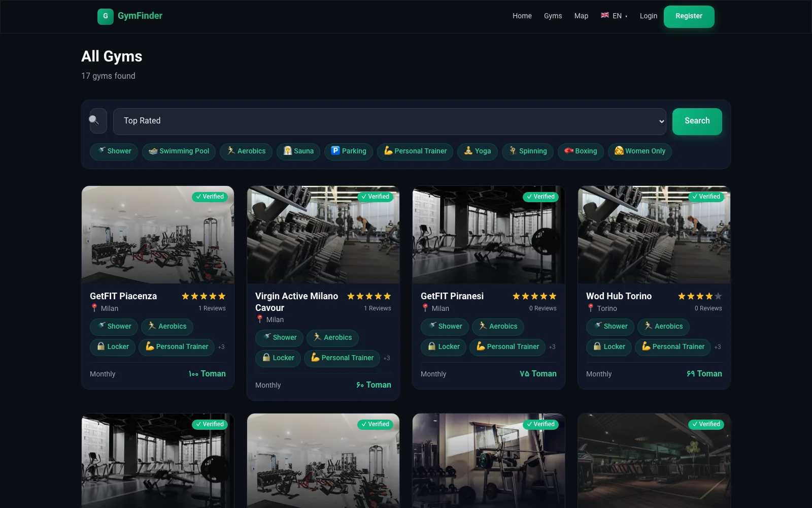
Task: Select the Sauna filter chip
Action: (x=298, y=151)
